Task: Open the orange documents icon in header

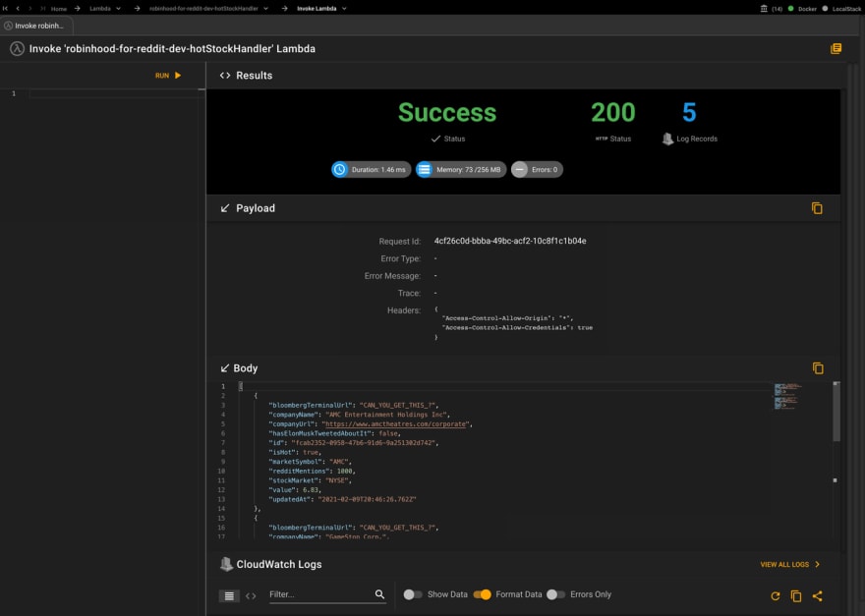Action: point(836,48)
